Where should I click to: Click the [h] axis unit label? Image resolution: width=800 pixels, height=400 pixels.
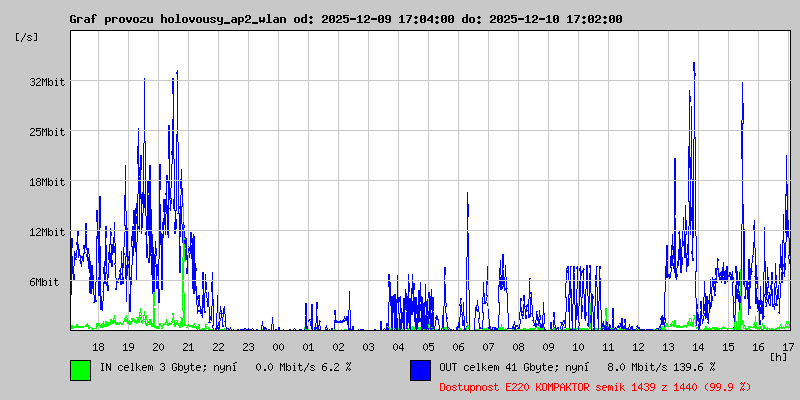tap(779, 356)
